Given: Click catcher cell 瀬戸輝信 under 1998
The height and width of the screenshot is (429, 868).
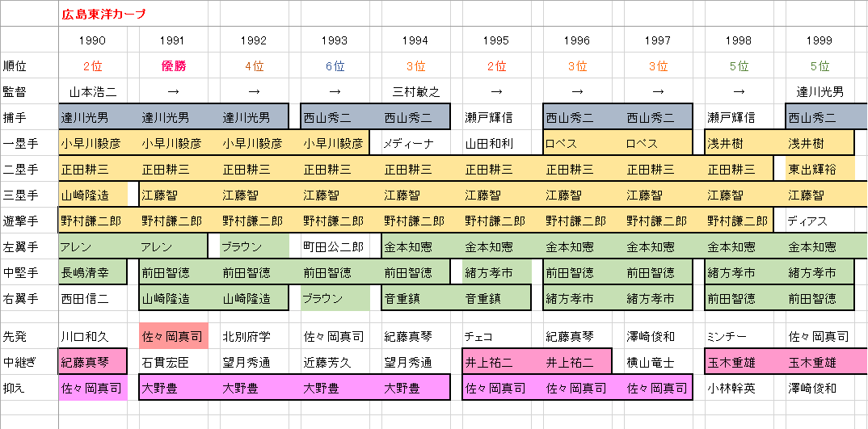Looking at the screenshot, I should 739,117.
